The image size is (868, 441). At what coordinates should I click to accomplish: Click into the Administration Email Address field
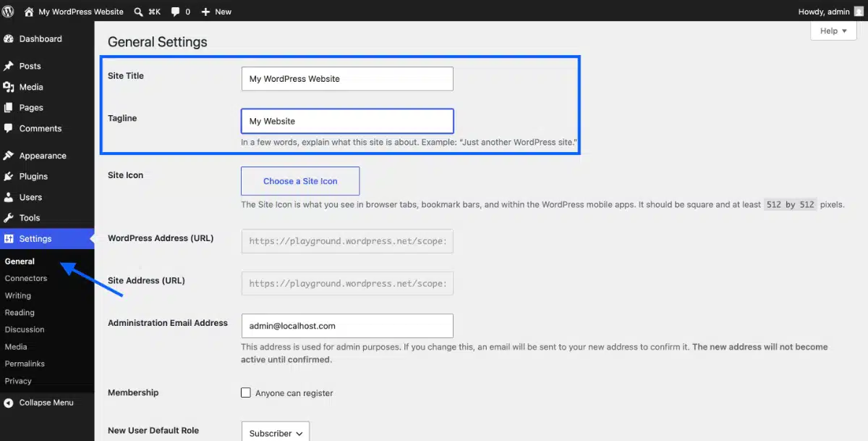347,326
